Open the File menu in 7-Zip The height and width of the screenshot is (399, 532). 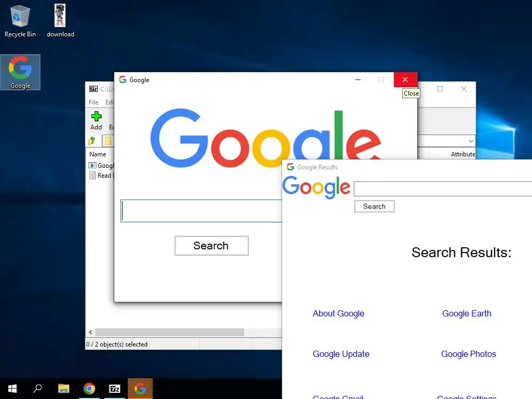click(x=94, y=102)
